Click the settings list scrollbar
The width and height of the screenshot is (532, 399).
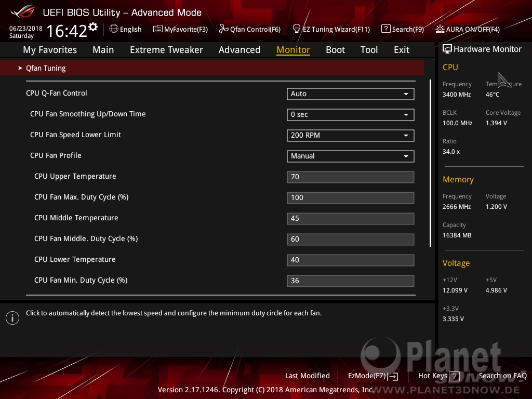tap(430, 163)
